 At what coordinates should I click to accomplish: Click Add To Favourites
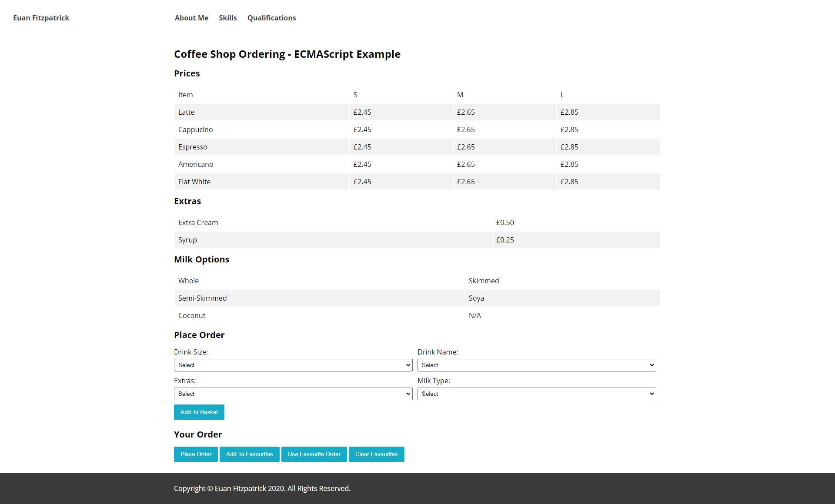(x=249, y=454)
